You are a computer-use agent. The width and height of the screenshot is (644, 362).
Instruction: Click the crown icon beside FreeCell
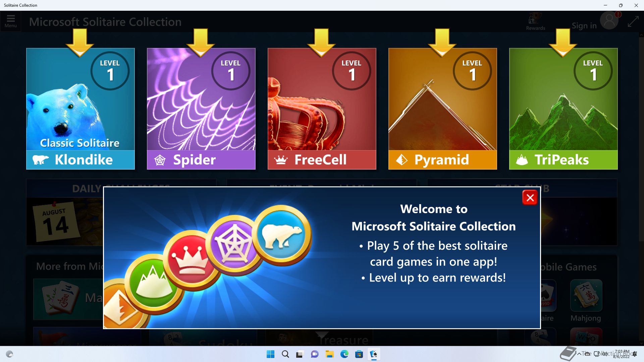tap(281, 160)
